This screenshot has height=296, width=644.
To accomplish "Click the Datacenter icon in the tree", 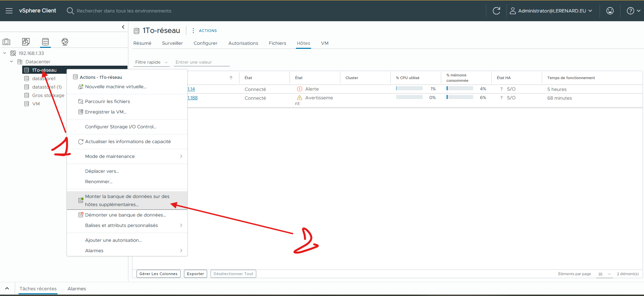I will [20, 62].
